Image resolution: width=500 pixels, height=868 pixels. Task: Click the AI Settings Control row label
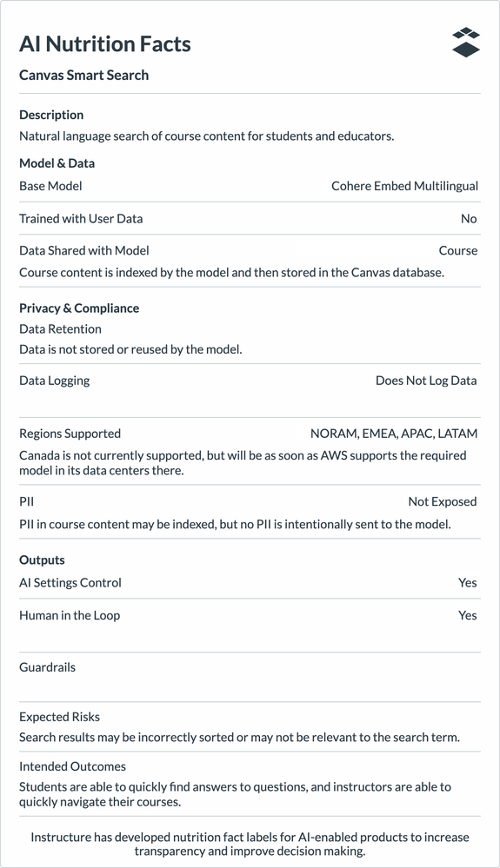[x=70, y=582]
